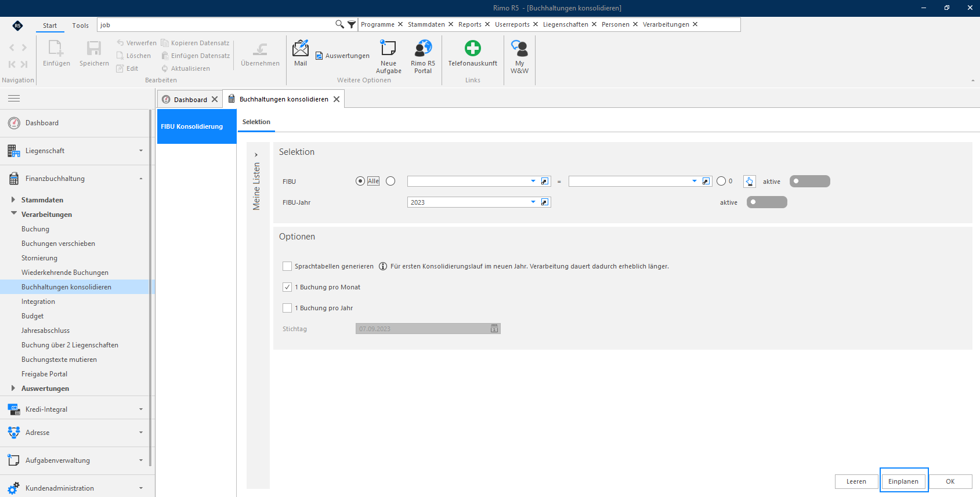
Task: Collapse the Verarbeitungen tree node
Action: [x=13, y=213]
